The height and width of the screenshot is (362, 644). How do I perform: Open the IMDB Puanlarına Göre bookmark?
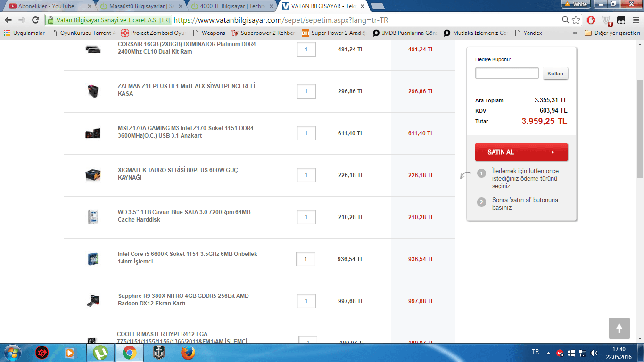coord(405,33)
